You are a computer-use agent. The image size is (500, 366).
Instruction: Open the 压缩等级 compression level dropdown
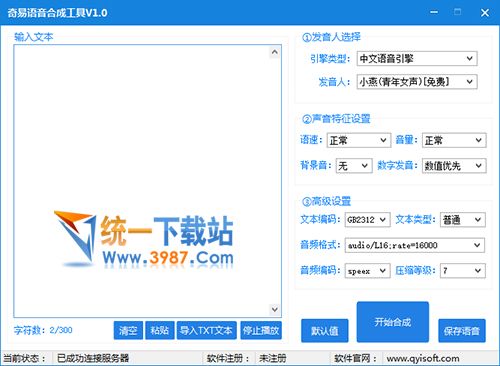[x=463, y=271]
